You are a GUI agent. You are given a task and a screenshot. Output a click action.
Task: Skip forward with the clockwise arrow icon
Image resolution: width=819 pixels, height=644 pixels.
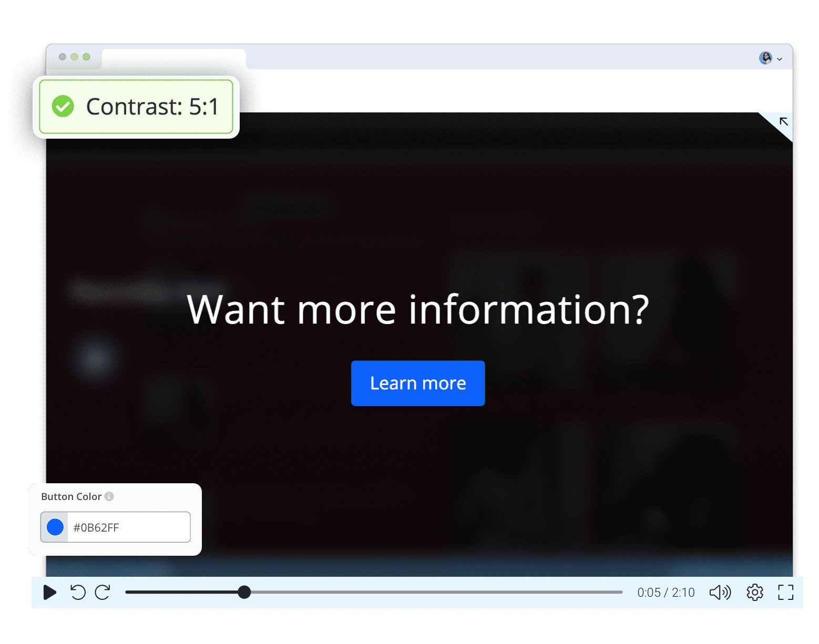coord(103,593)
